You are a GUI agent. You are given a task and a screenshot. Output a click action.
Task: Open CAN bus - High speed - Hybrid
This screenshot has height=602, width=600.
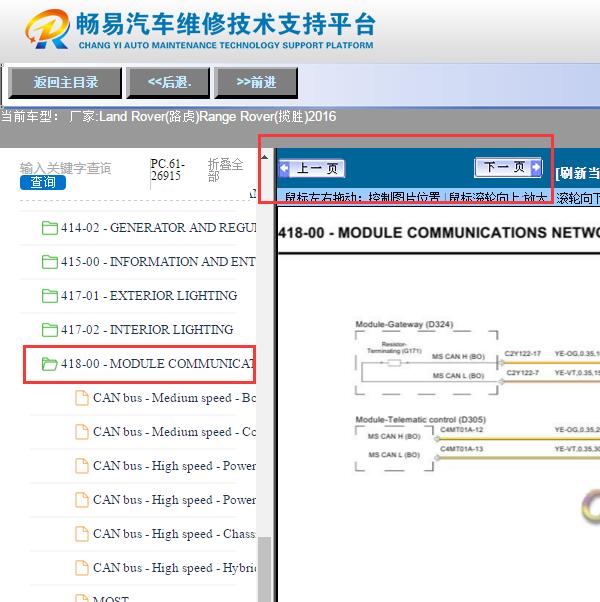[x=174, y=568]
